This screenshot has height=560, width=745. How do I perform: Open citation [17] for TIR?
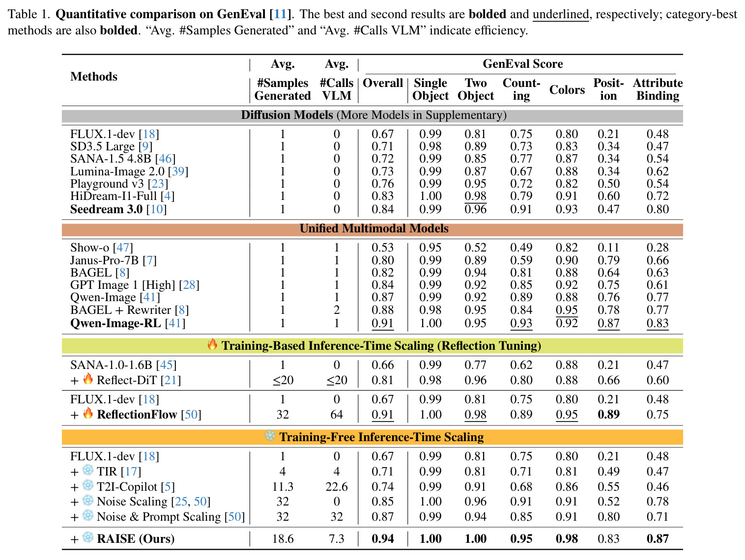click(x=131, y=472)
